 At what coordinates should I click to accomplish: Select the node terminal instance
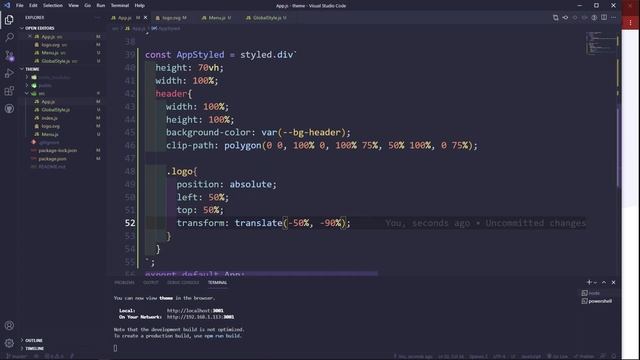coord(597,293)
